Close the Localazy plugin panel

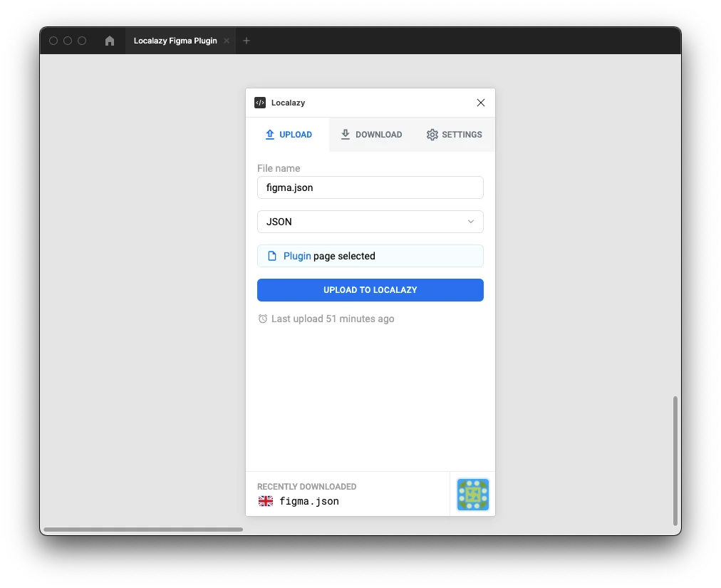(x=481, y=103)
